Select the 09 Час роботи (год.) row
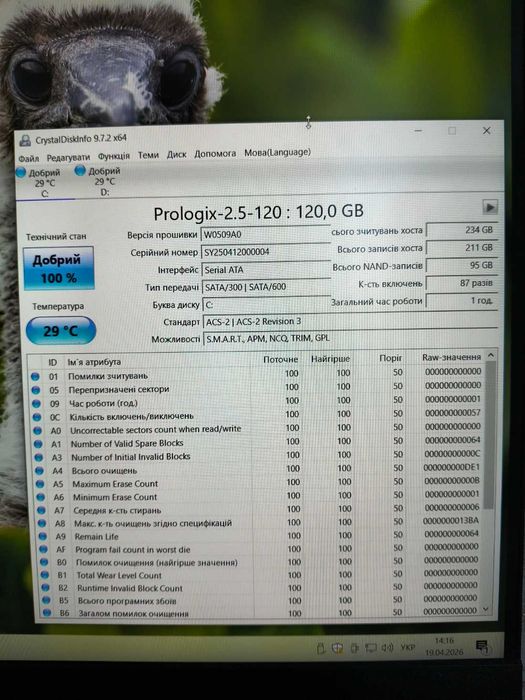Viewport: 525px width, 700px height. 257,402
